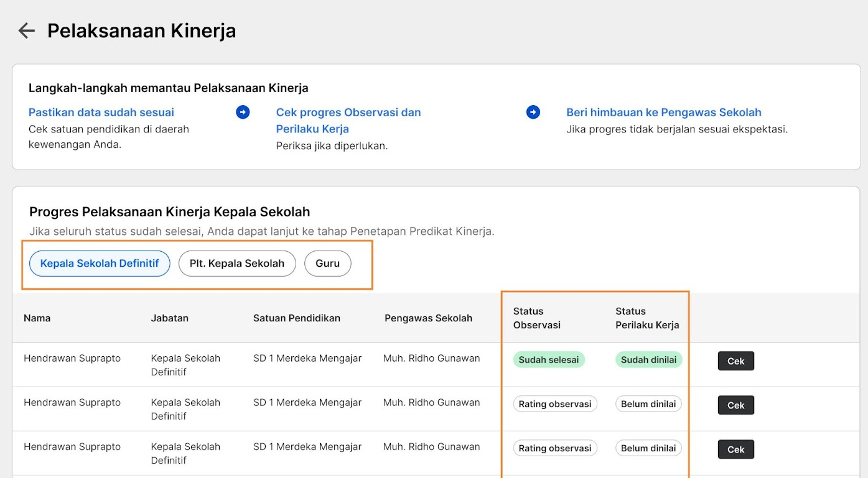Click text 'Cek satuan pendidikan di daerah kewenangan Anda.'
The image size is (868, 478).
tap(109, 137)
